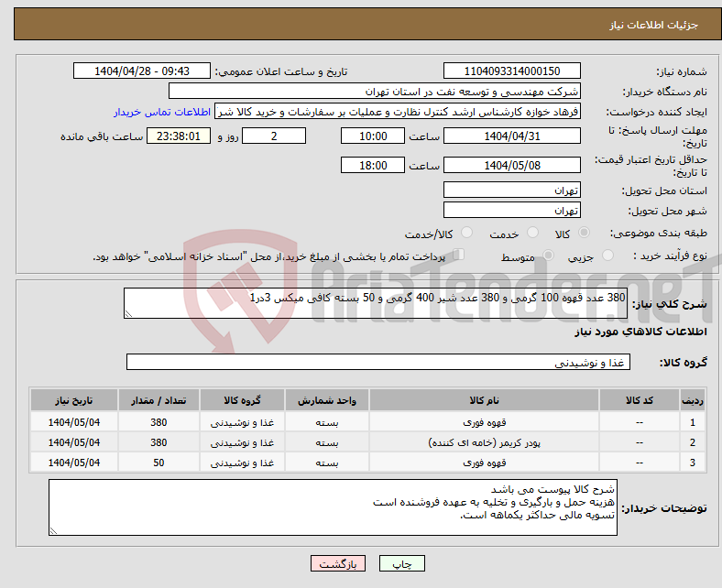Click the need number field 1104093314000150

click(x=511, y=71)
